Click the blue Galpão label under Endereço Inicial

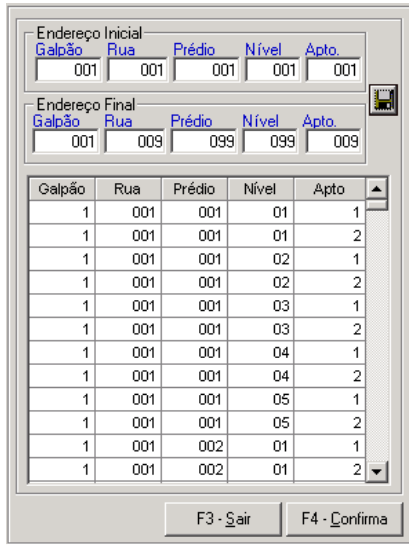(59, 50)
